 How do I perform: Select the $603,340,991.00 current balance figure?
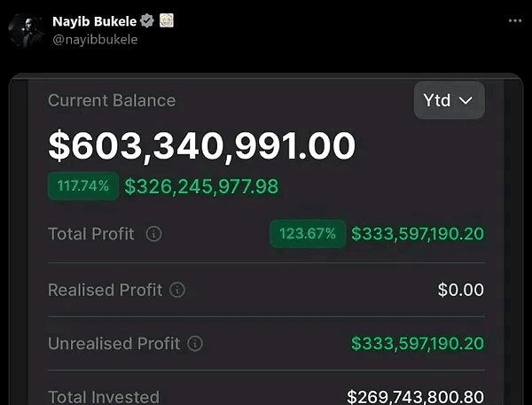202,146
